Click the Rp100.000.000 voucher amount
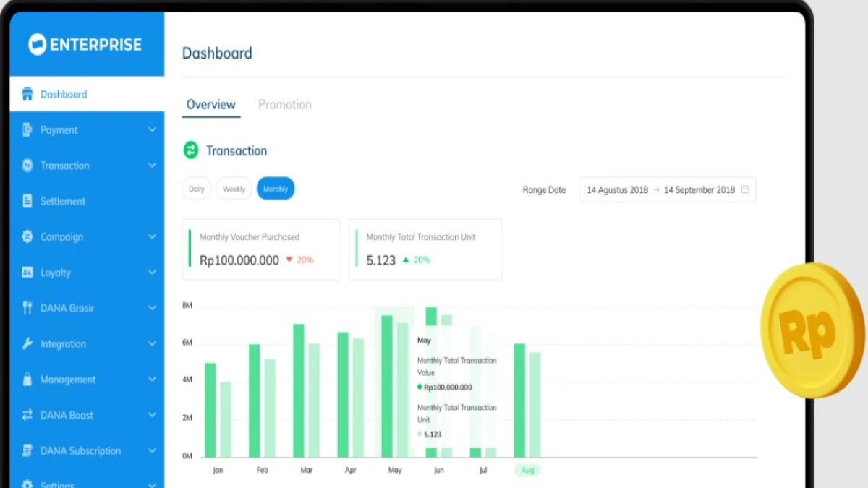 (x=239, y=260)
